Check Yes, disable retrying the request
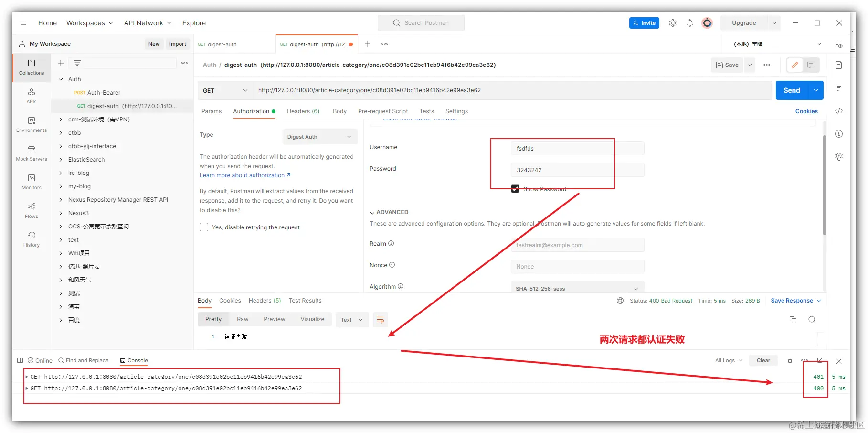The width and height of the screenshot is (868, 433). click(204, 227)
